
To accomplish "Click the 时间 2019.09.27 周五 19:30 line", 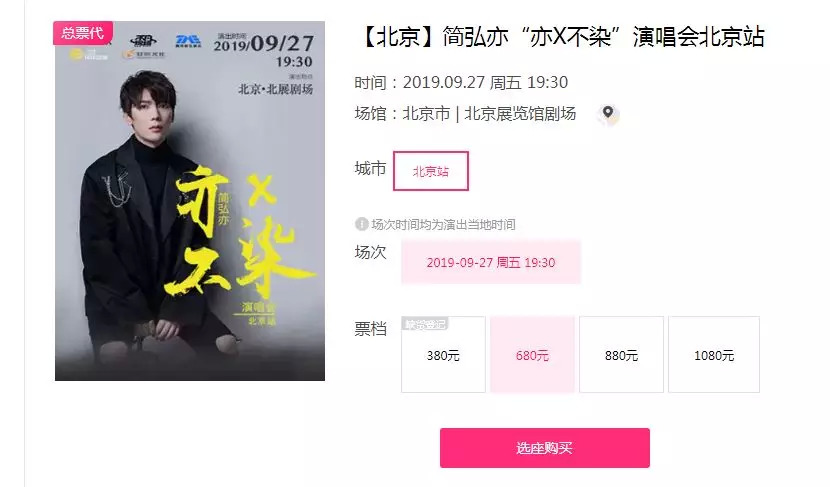I will tap(461, 83).
